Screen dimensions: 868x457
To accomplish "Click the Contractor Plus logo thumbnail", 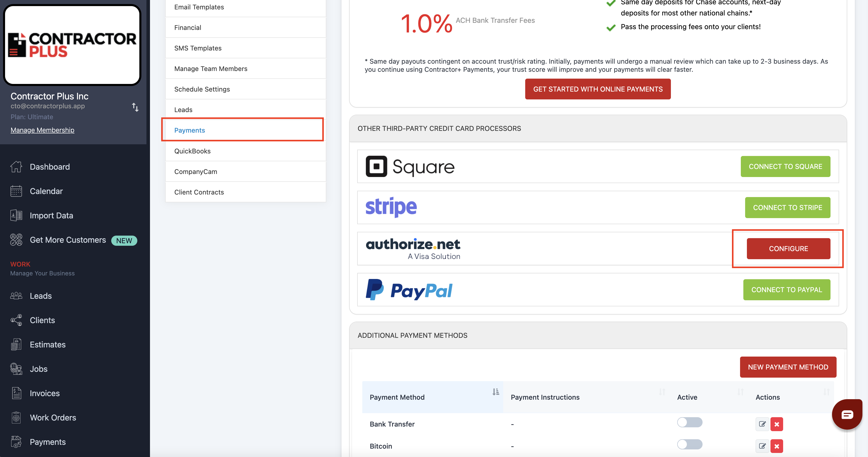I will click(72, 45).
